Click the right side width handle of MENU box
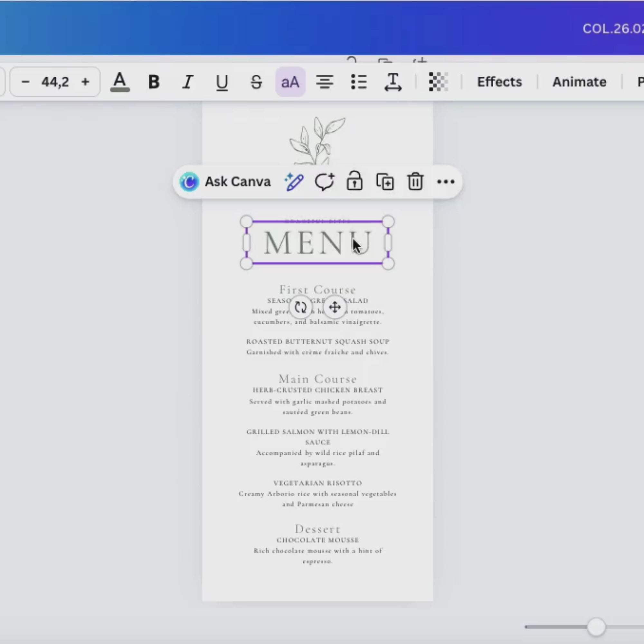This screenshot has height=644, width=644. coord(388,243)
